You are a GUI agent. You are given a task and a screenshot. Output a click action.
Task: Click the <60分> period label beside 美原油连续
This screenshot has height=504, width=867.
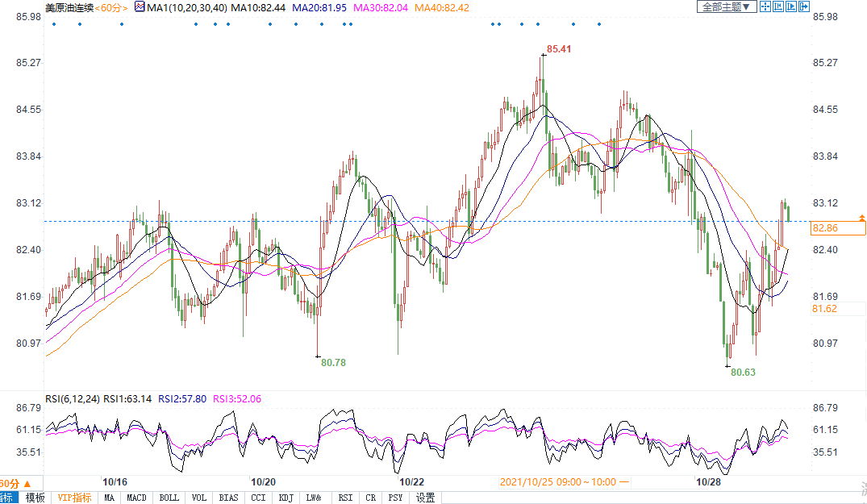tap(115, 7)
